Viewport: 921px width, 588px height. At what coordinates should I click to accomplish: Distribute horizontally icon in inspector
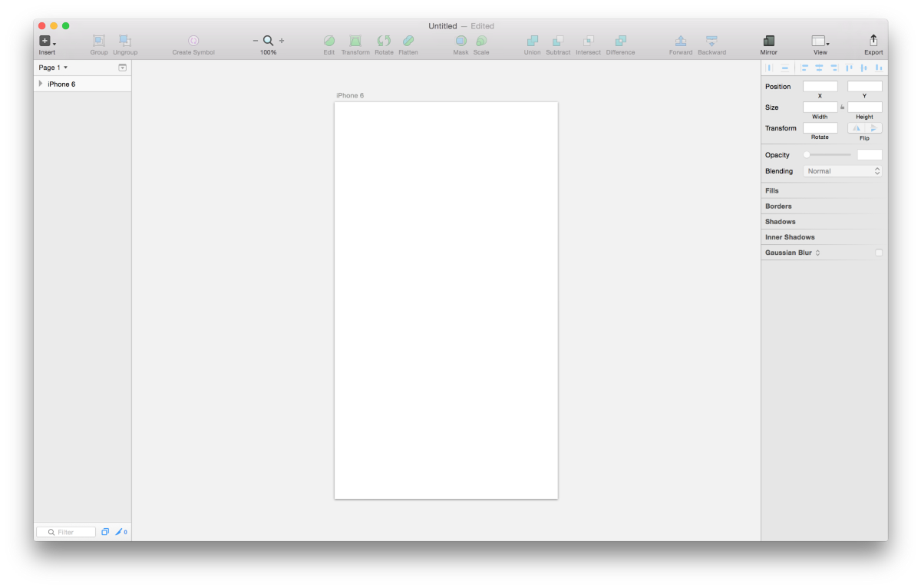[x=769, y=68]
